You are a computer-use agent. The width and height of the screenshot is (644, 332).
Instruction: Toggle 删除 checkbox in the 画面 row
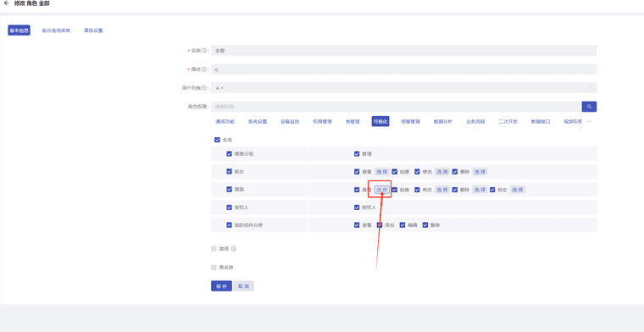455,190
